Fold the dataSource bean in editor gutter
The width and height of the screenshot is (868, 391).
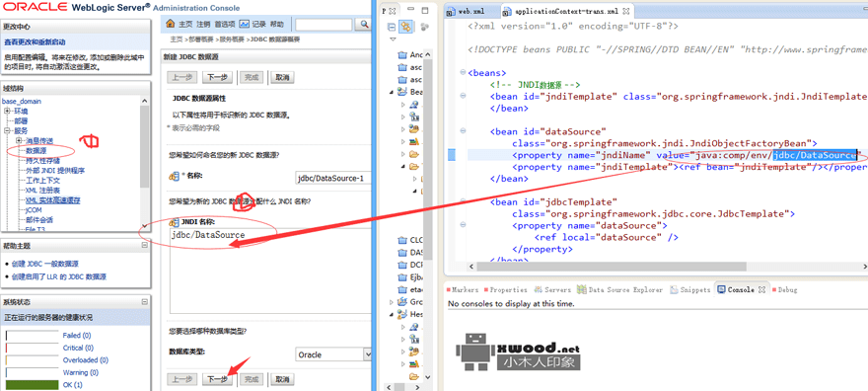tap(463, 131)
